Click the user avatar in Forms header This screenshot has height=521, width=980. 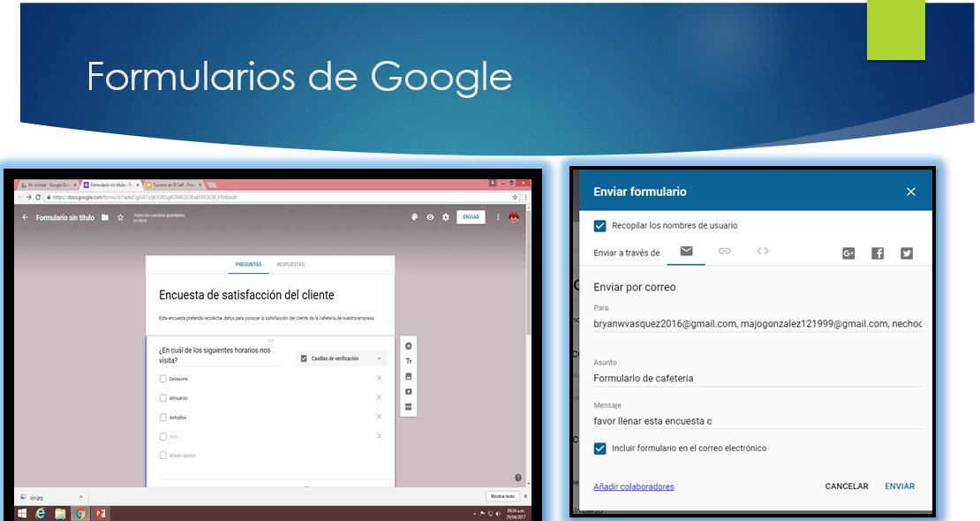coord(514,217)
